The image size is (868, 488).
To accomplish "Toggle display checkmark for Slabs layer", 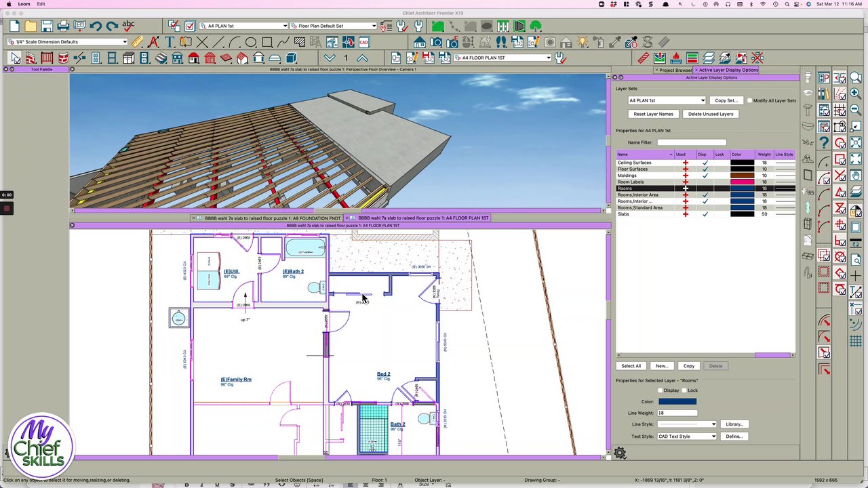I will [705, 214].
